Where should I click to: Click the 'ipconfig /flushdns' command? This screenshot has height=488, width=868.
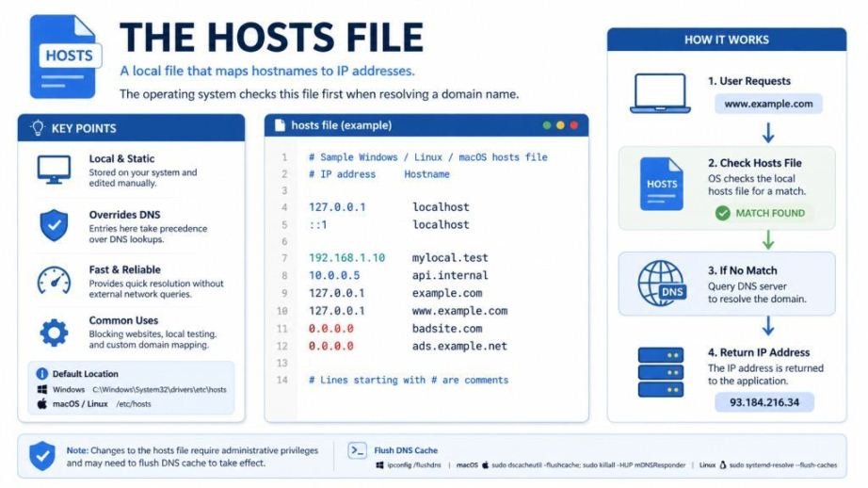[x=414, y=465]
